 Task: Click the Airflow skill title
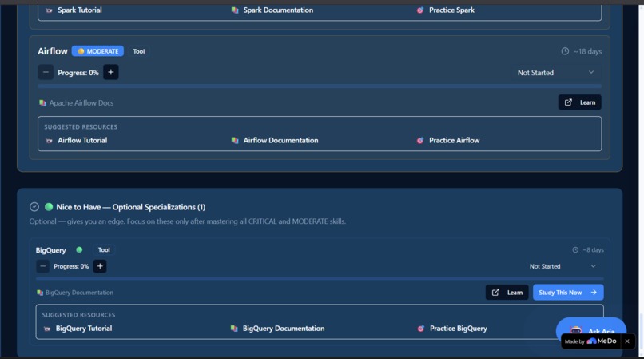tap(53, 51)
